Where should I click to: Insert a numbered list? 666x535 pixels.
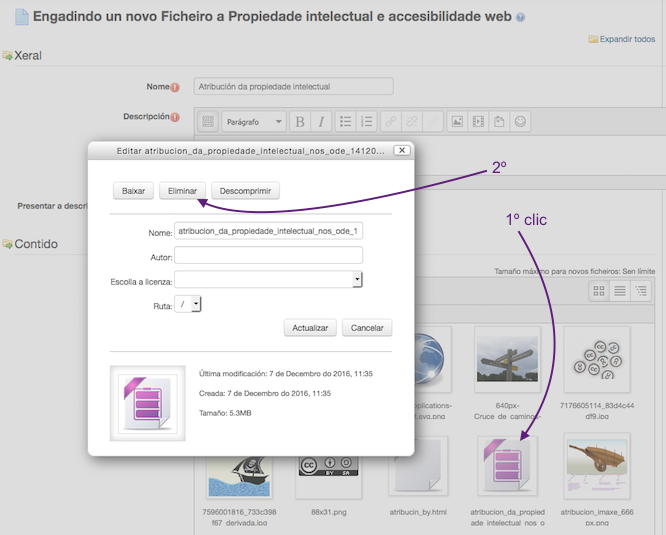tap(367, 122)
